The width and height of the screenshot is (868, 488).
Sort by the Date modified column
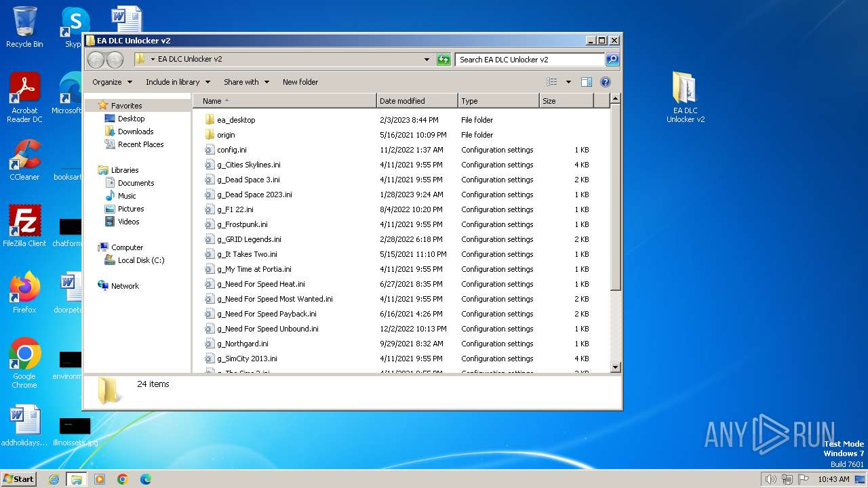pos(417,101)
